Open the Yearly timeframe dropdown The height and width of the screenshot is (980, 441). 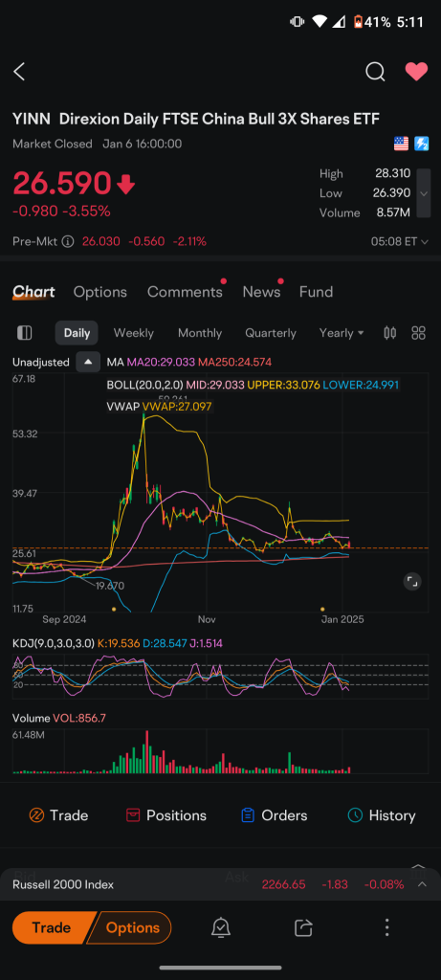coord(342,332)
